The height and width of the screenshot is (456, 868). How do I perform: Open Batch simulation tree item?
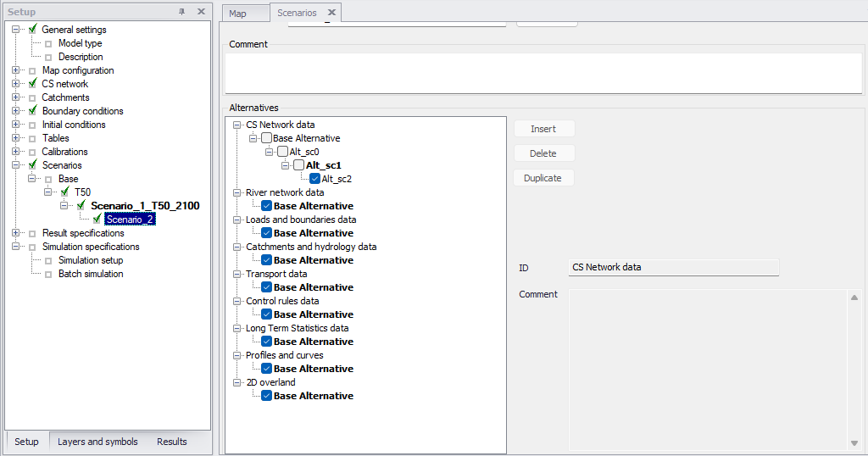91,274
